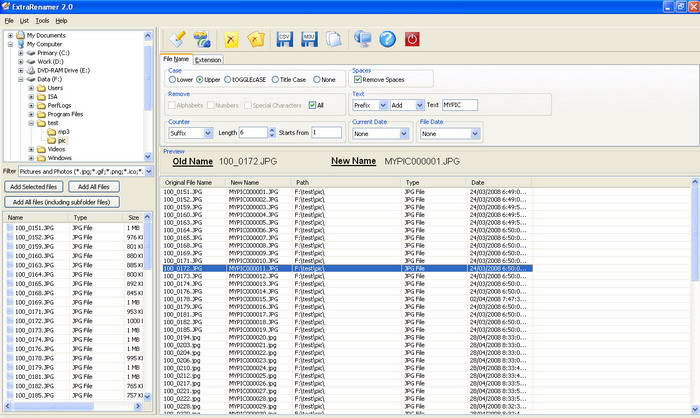Click the save as M3U disk icon
Screen dimensions: 700x418
pyautogui.click(x=309, y=39)
